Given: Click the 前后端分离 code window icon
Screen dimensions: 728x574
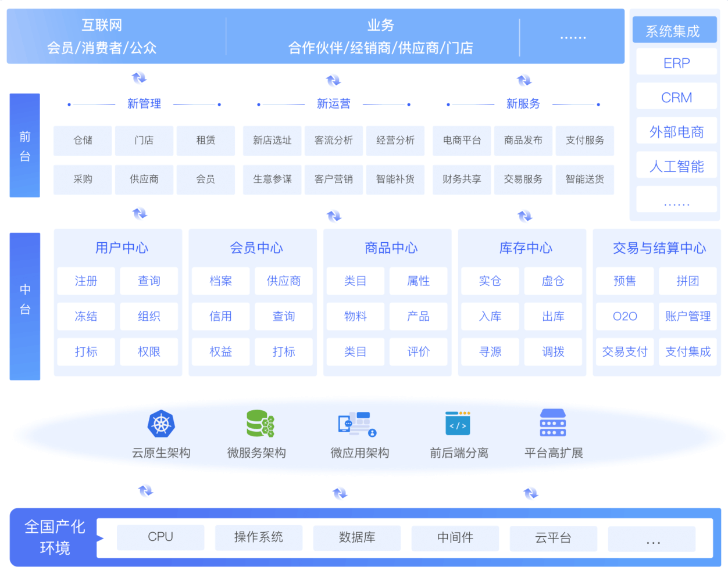Looking at the screenshot, I should pyautogui.click(x=458, y=424).
